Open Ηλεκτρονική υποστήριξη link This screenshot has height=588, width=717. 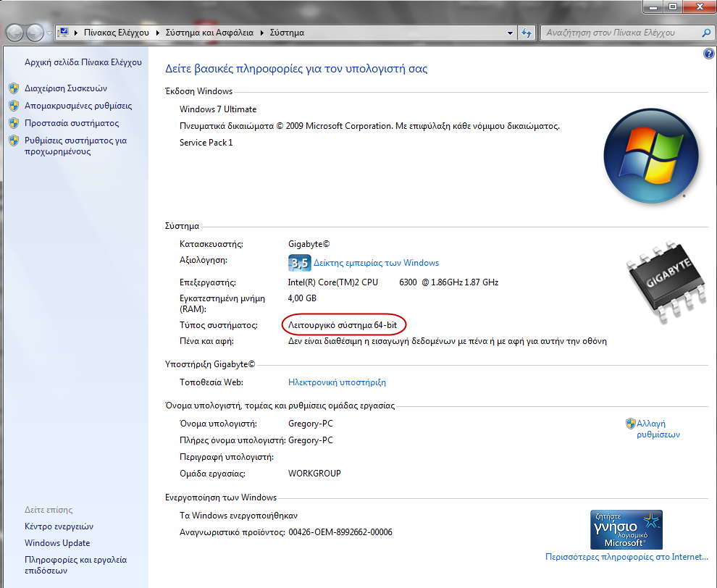[337, 382]
